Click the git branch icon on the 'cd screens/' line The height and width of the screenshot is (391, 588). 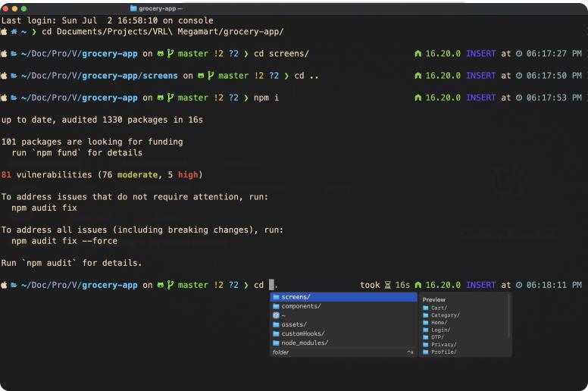(170, 54)
